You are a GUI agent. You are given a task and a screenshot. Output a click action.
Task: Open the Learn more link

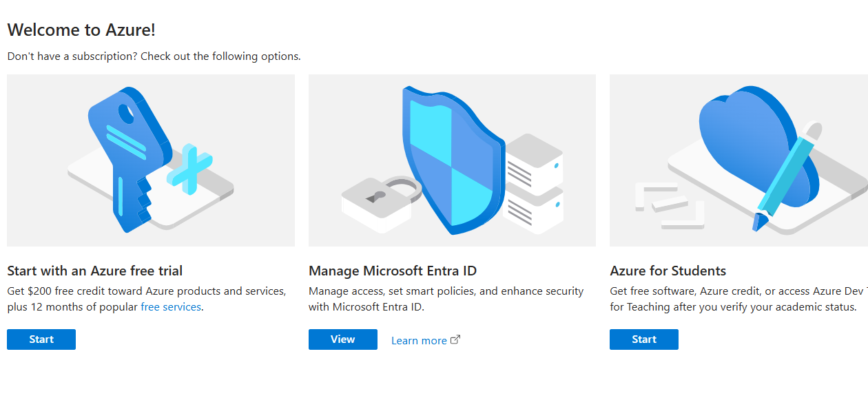coord(419,340)
